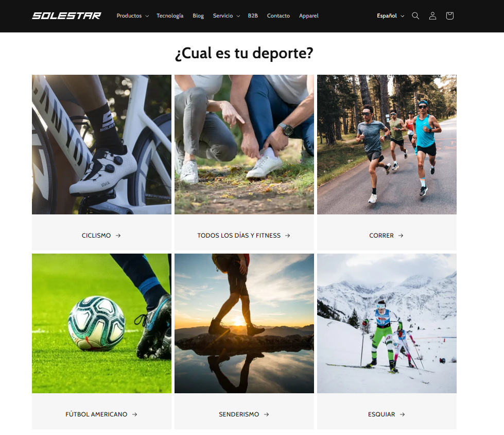Go to the Tecnología menu item

tap(170, 16)
